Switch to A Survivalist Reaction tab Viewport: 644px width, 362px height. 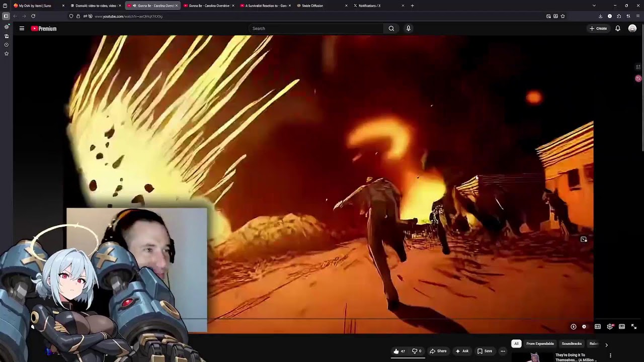(x=266, y=6)
